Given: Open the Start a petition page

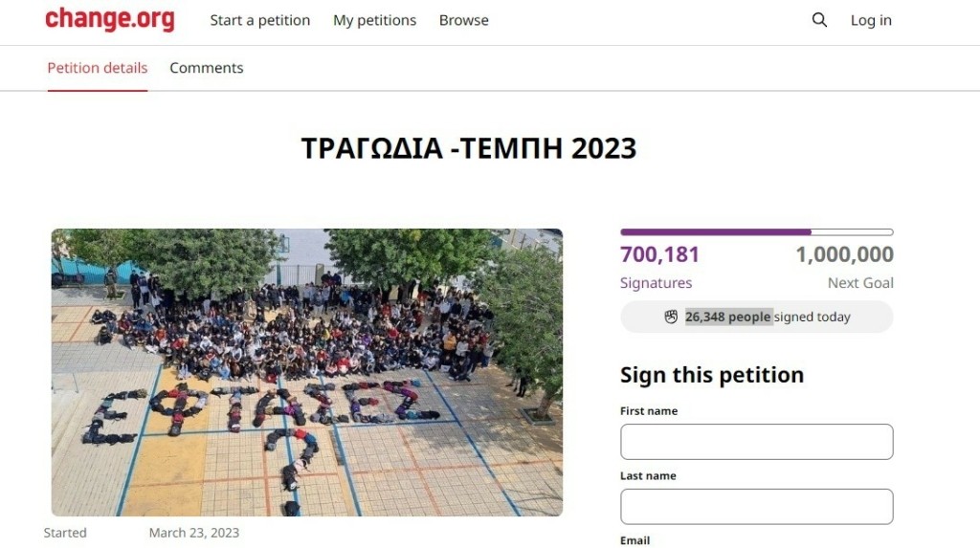Looking at the screenshot, I should 260,20.
